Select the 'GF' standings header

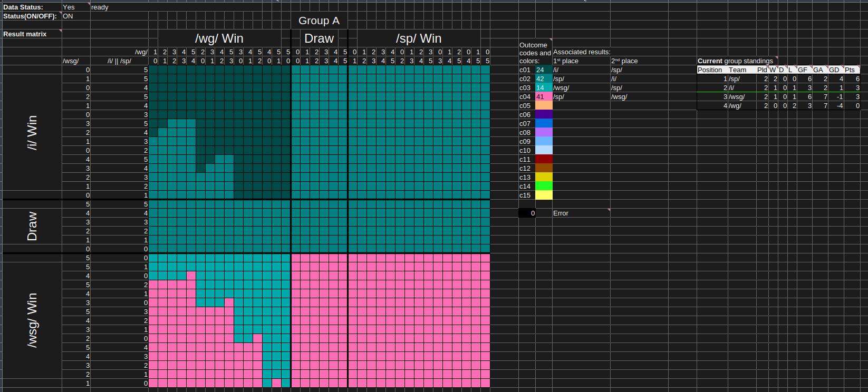point(803,70)
